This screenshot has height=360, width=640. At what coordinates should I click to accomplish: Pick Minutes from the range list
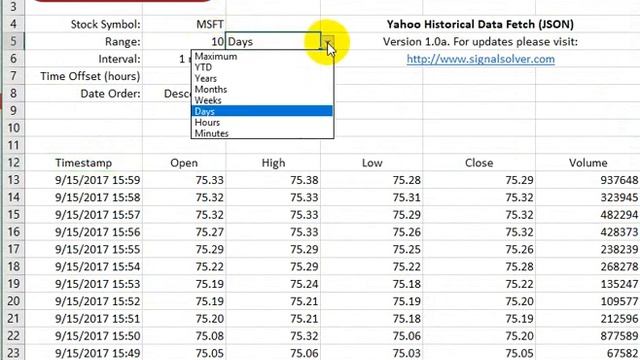262,133
